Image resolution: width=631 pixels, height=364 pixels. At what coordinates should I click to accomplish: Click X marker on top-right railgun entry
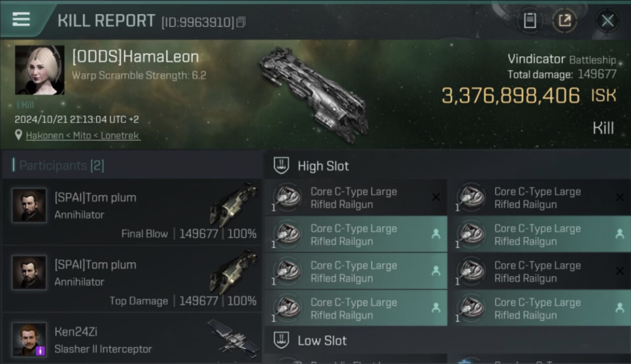[619, 197]
